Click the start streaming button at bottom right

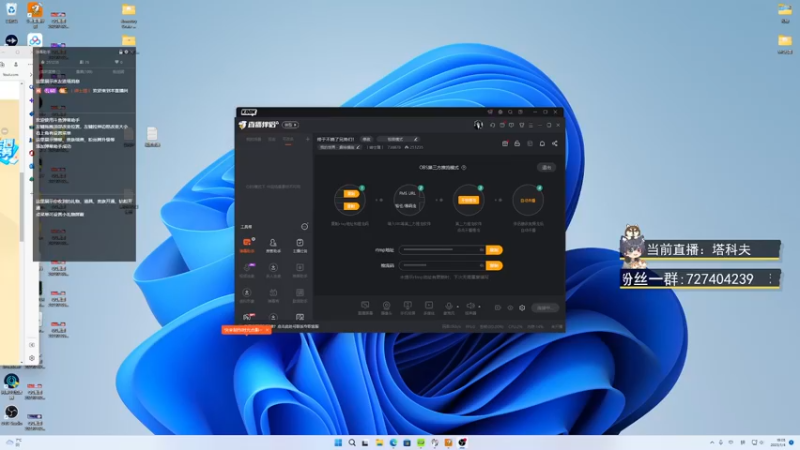[544, 308]
